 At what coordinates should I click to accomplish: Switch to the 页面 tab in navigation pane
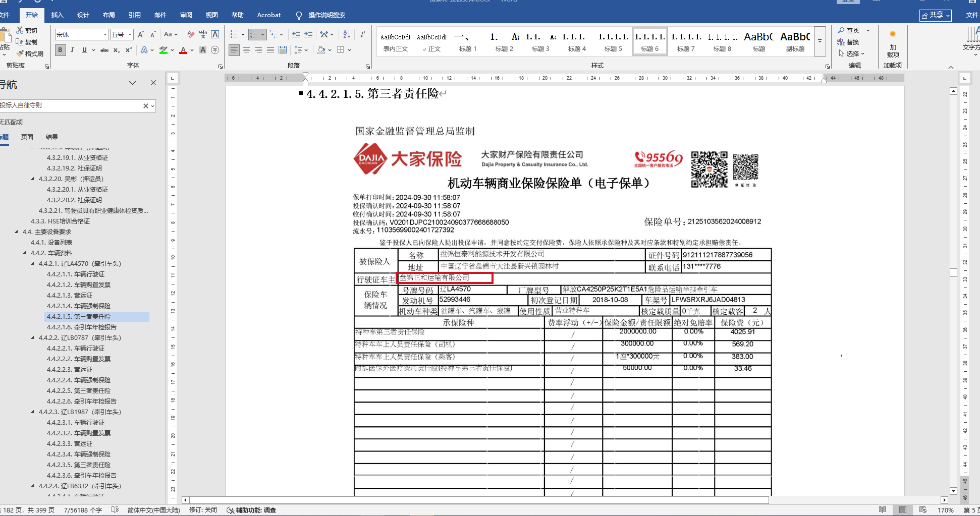(27, 137)
